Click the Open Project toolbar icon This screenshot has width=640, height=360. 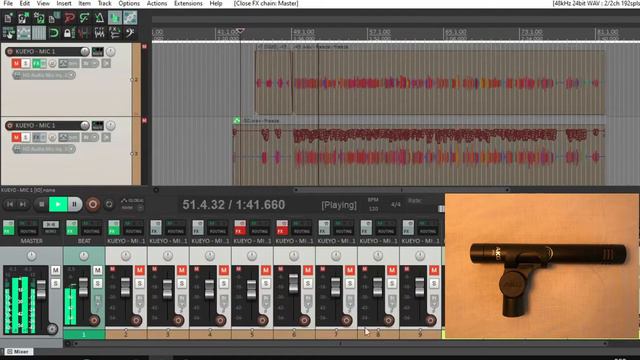(x=23, y=18)
